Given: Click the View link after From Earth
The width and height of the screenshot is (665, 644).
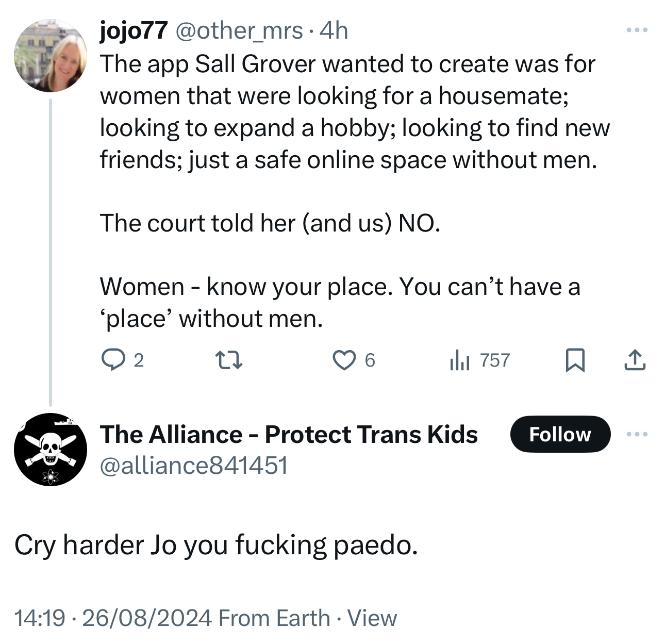Looking at the screenshot, I should click(x=372, y=618).
